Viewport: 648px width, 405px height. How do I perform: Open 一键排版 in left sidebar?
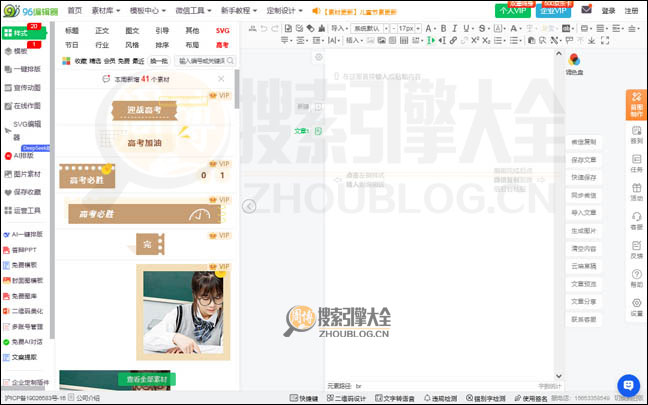pos(23,69)
